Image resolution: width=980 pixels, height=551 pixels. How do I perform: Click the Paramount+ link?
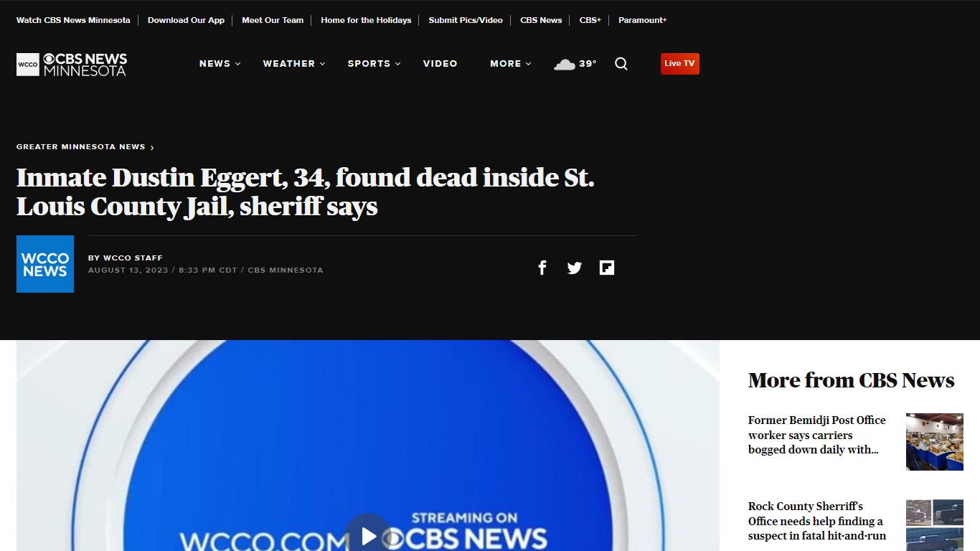(643, 20)
